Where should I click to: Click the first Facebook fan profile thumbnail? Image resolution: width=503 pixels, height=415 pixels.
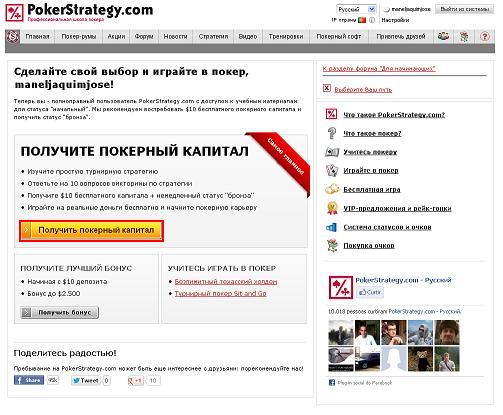pos(341,332)
